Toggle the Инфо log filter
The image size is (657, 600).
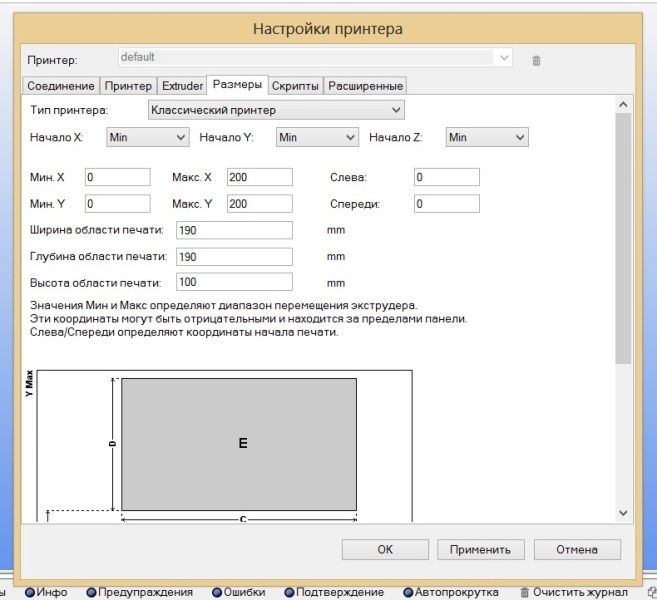(31, 592)
